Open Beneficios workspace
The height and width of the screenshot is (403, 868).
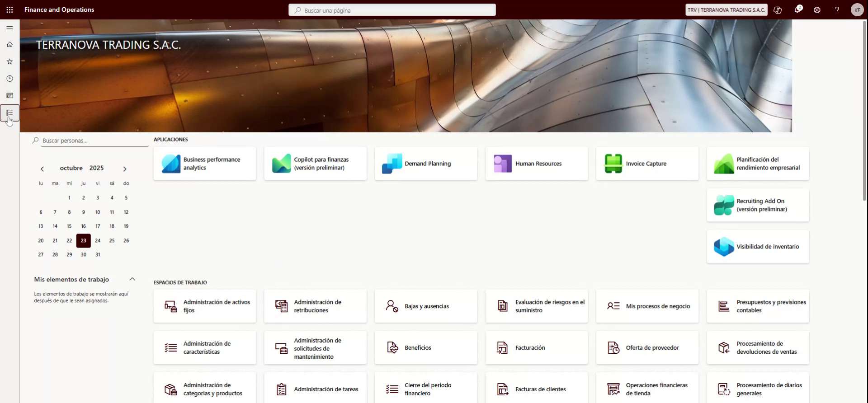(x=426, y=348)
